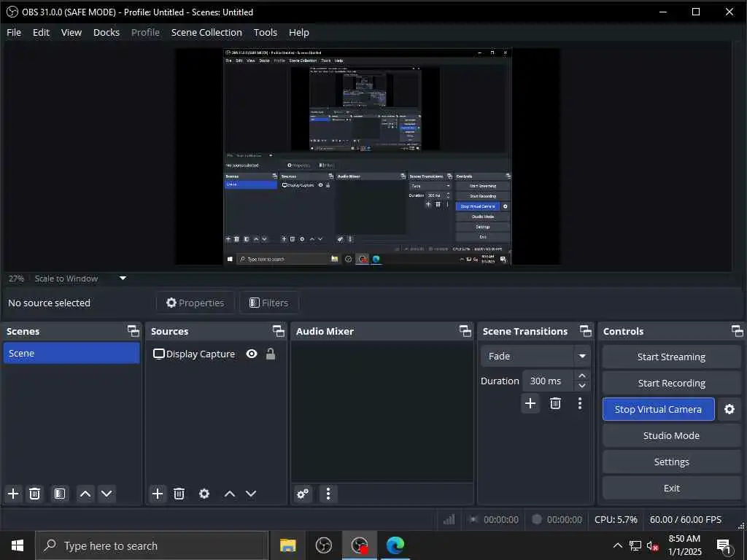Open OBS Settings button
The image size is (747, 560).
(671, 462)
